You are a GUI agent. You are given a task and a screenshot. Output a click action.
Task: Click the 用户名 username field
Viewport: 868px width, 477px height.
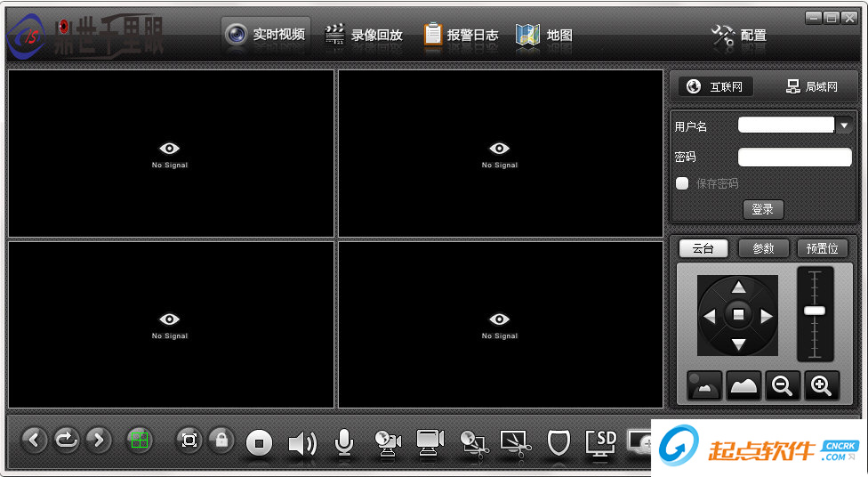[786, 125]
